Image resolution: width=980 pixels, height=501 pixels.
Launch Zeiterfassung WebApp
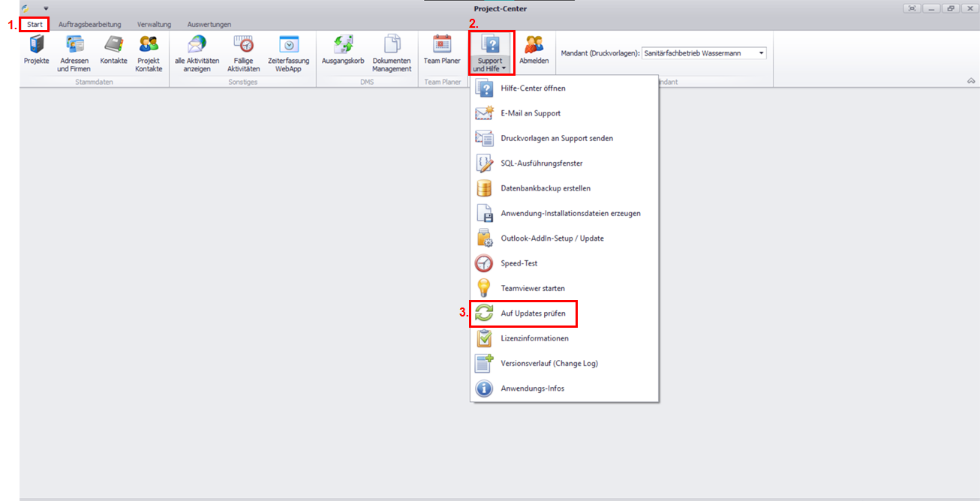click(288, 52)
